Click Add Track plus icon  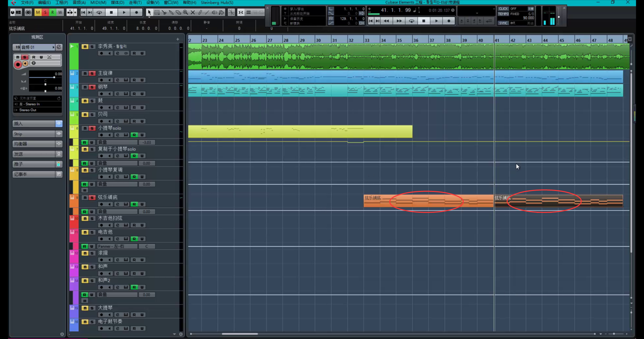(x=178, y=39)
